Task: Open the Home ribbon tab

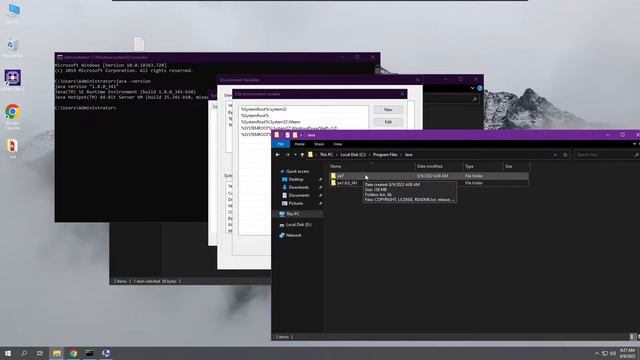Action: (300, 144)
